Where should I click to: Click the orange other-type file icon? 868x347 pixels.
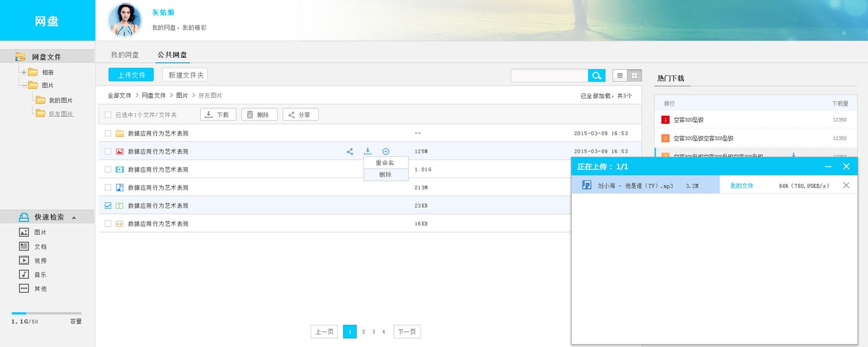(120, 223)
